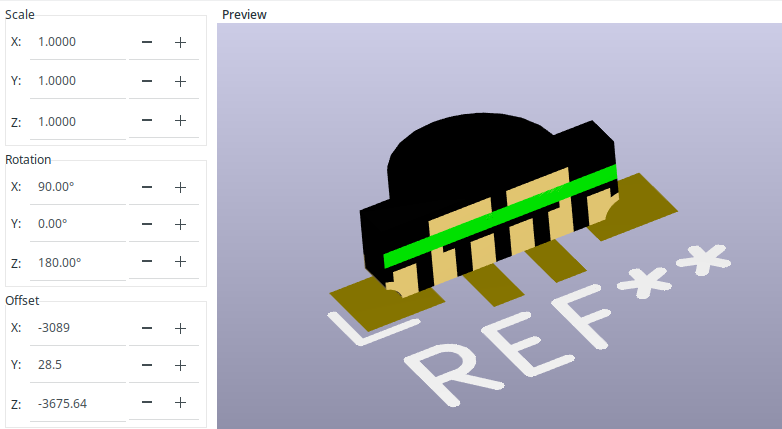Increase Rotation Z with plus button
This screenshot has height=429, width=782.
point(181,261)
